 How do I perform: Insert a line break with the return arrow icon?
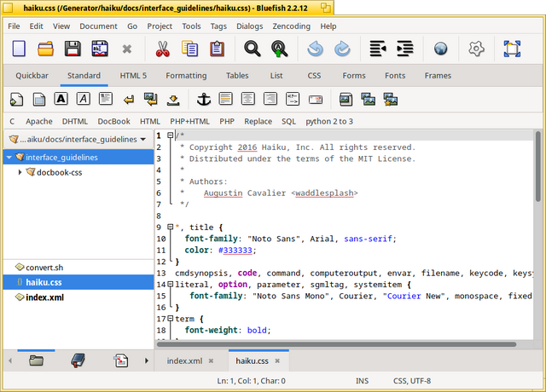[x=129, y=101]
